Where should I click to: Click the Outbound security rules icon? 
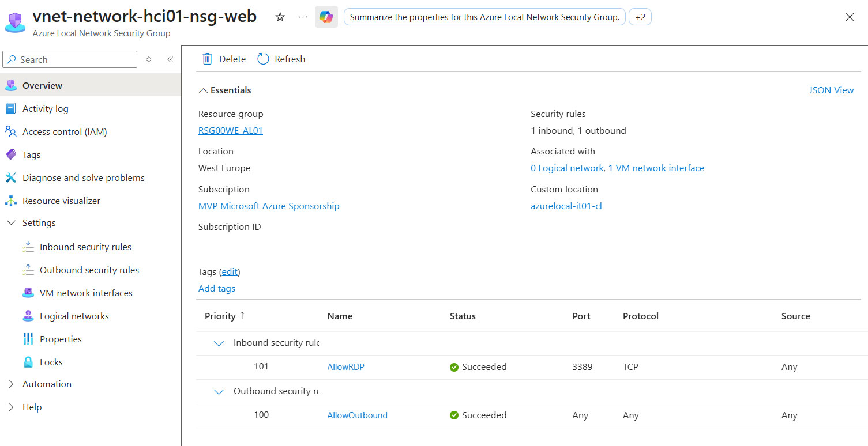(28, 270)
